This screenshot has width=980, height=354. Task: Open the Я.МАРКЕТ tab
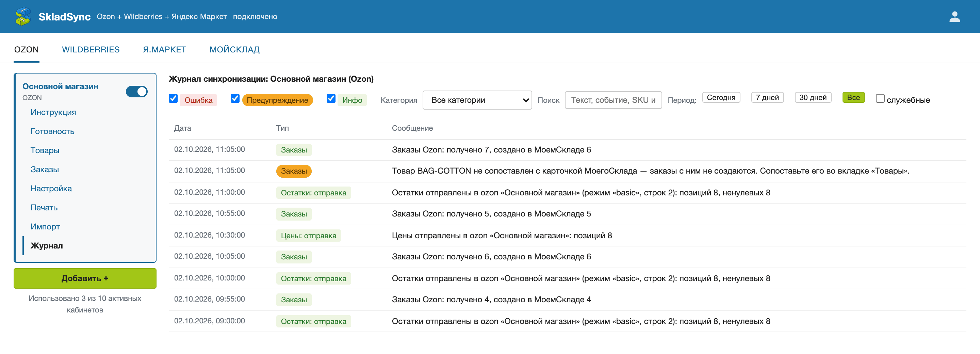tap(164, 49)
